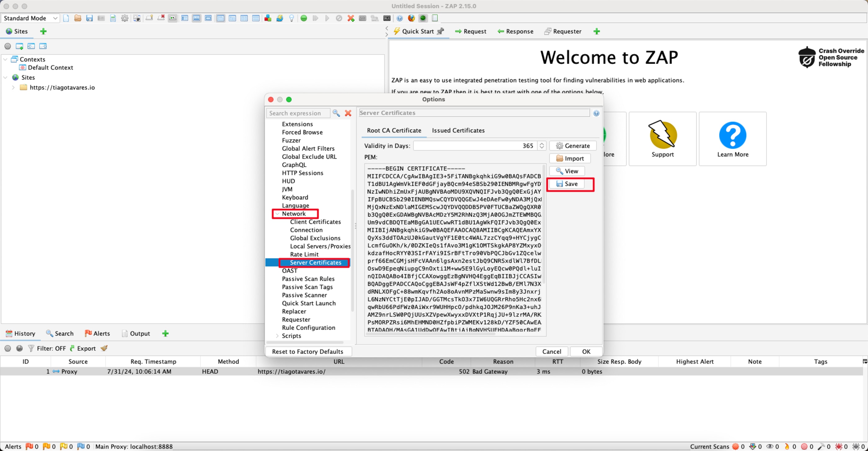Viewport: 868px width, 451px height.
Task: Collapse the Network tree node
Action: [277, 214]
